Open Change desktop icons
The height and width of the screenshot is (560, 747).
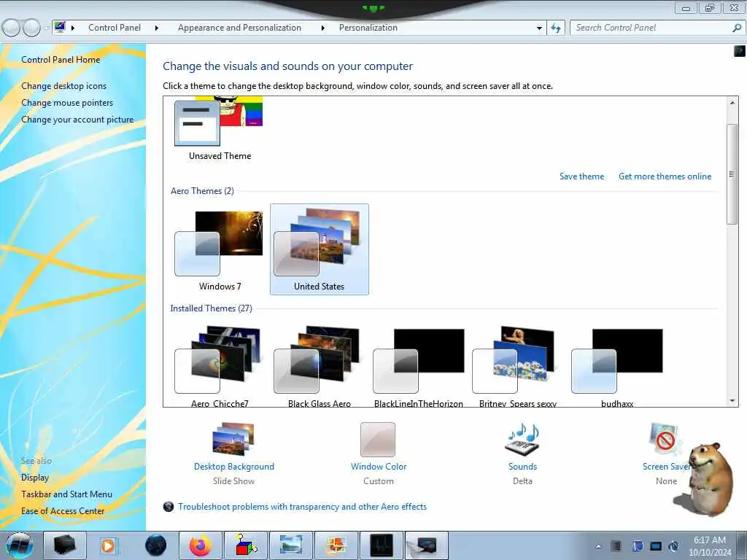tap(64, 86)
